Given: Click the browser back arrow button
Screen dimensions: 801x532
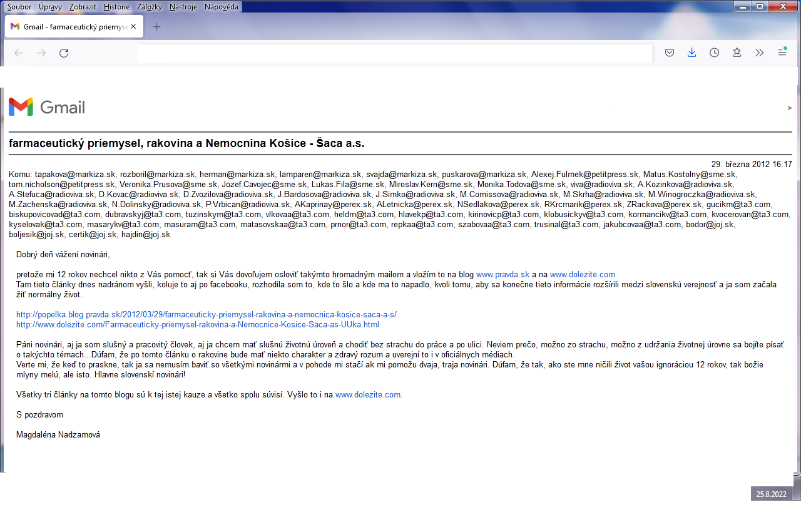Looking at the screenshot, I should tap(19, 53).
